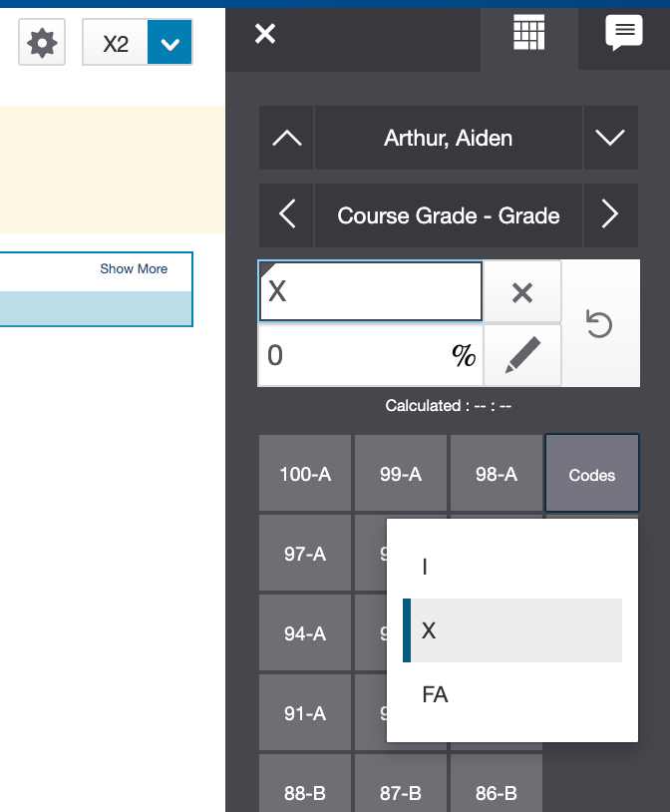Move to next assignment with right chevron

click(609, 214)
